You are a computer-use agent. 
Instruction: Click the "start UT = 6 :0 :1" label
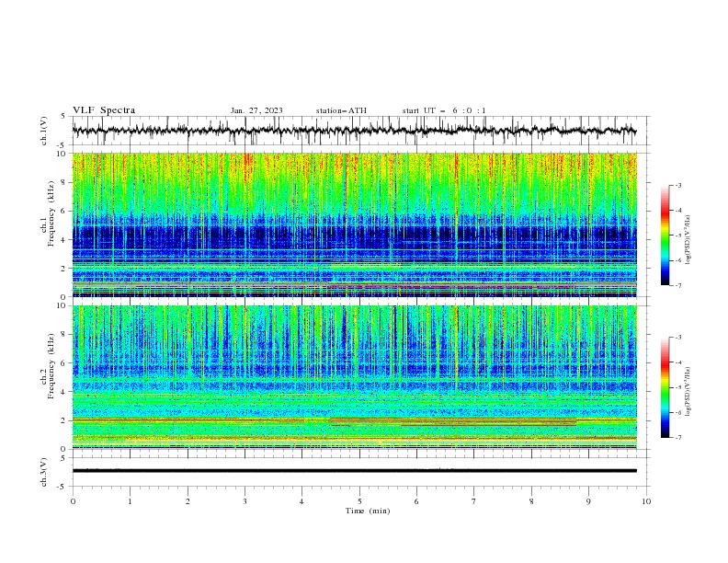(444, 110)
